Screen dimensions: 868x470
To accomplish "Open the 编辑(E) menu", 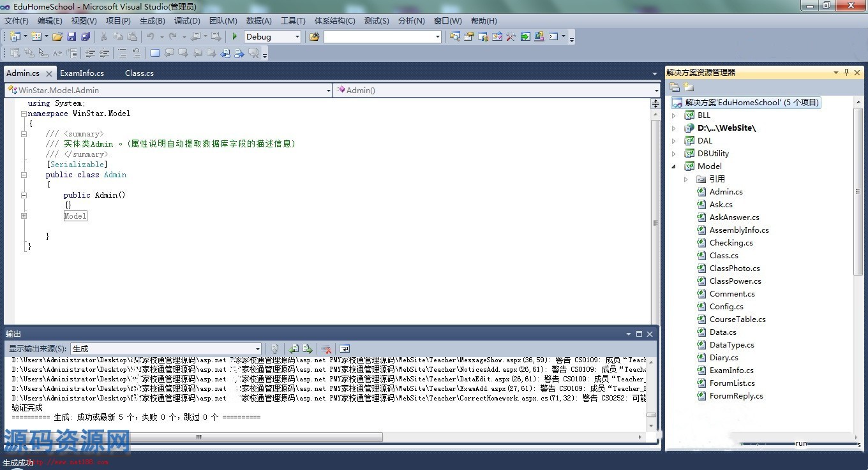I will (50, 20).
